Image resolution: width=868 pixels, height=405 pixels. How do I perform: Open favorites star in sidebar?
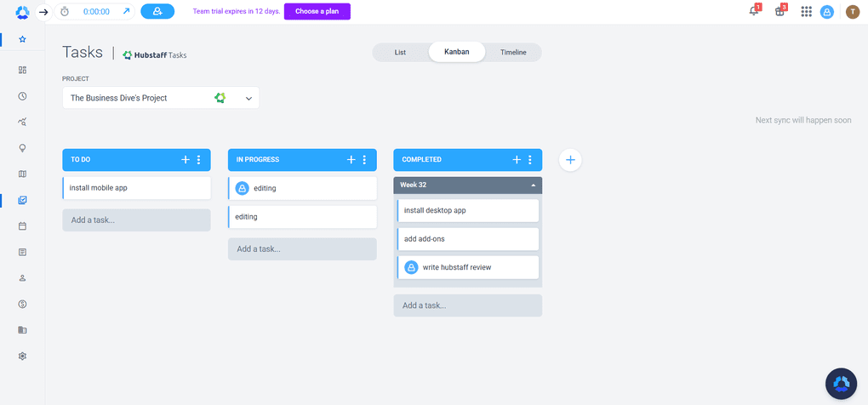coord(23,39)
